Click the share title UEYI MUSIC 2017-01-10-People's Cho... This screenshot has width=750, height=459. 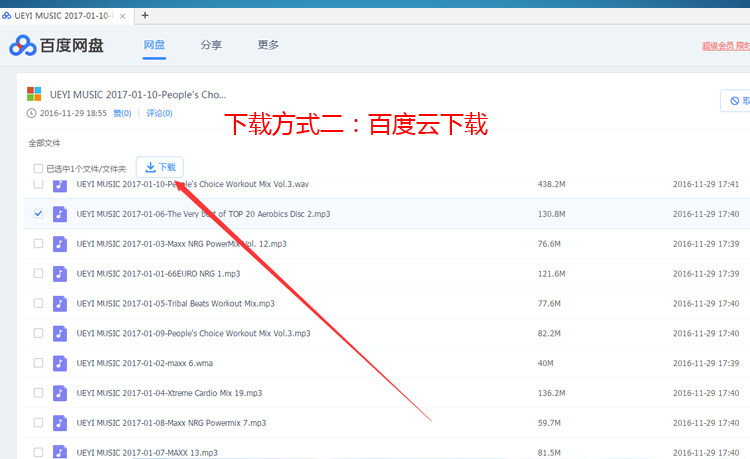tap(138, 95)
